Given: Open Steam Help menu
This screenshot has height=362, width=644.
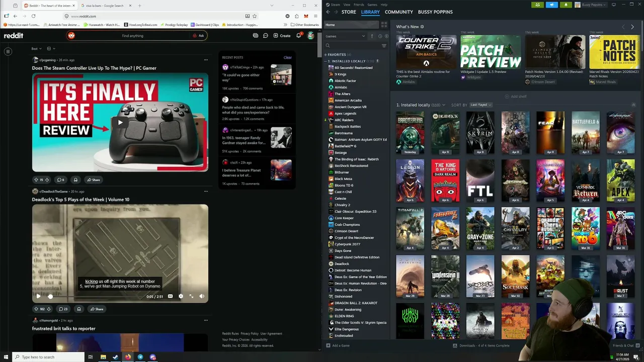Looking at the screenshot, I should click(x=384, y=5).
